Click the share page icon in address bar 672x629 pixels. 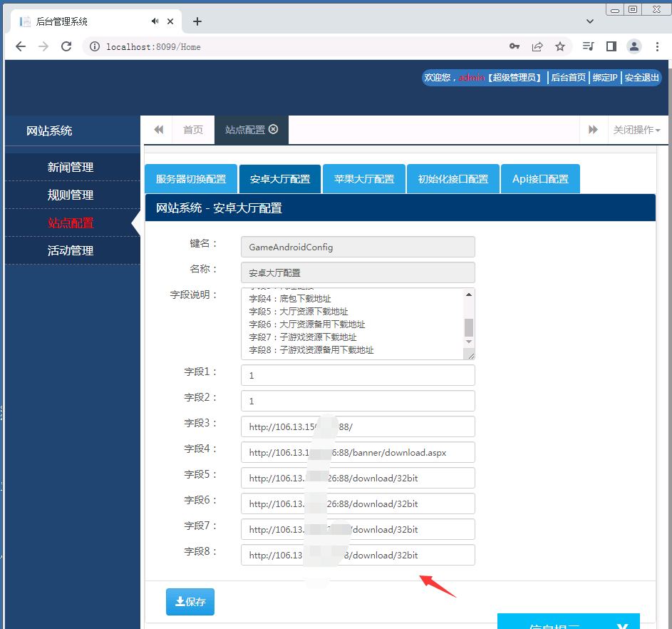pos(537,46)
